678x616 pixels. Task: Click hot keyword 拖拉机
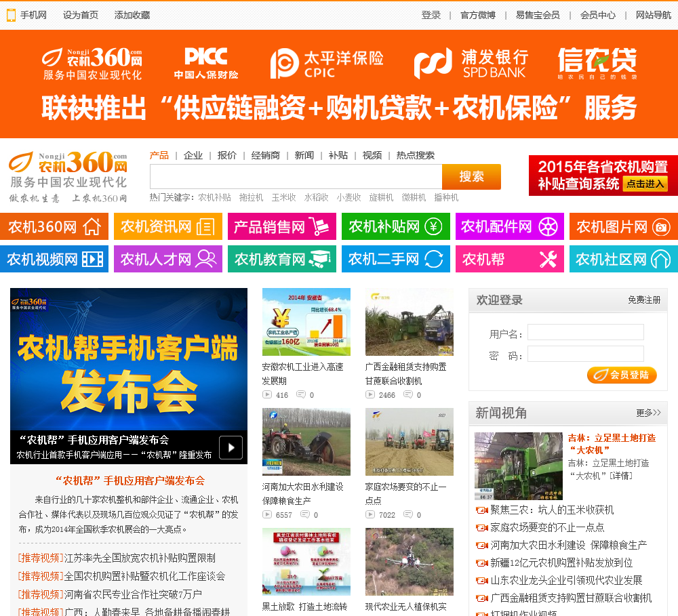click(x=252, y=198)
